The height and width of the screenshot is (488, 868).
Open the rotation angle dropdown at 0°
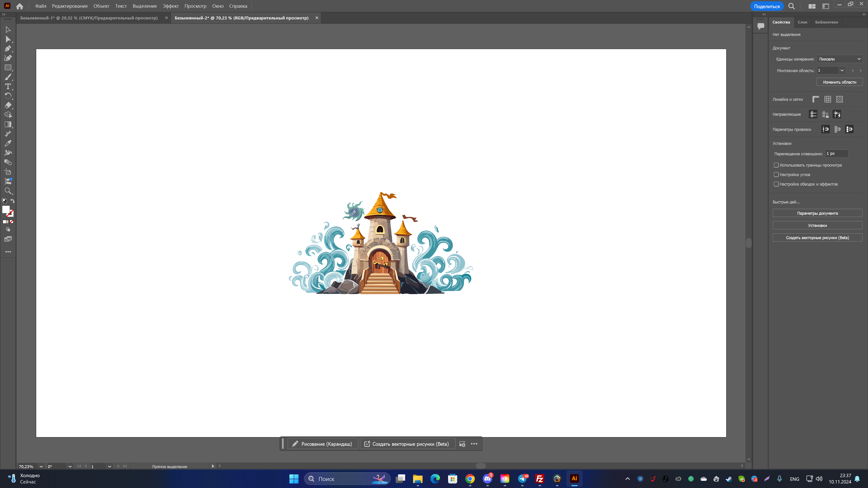coord(70,467)
